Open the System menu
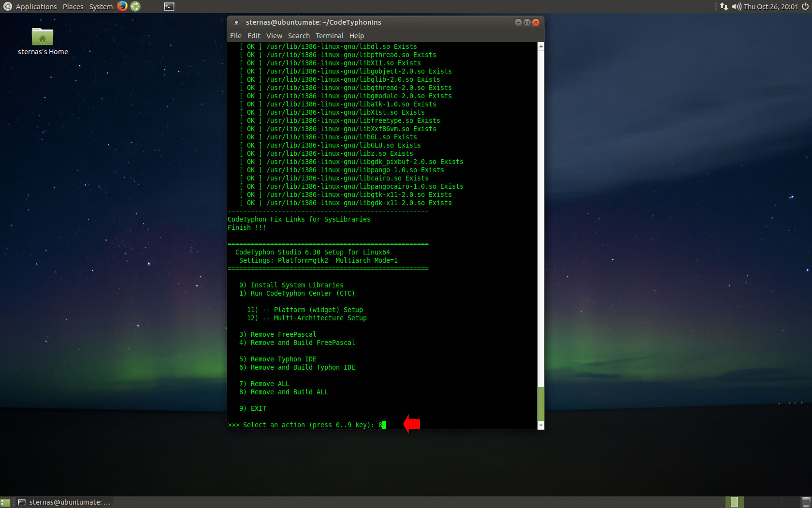 [x=101, y=7]
